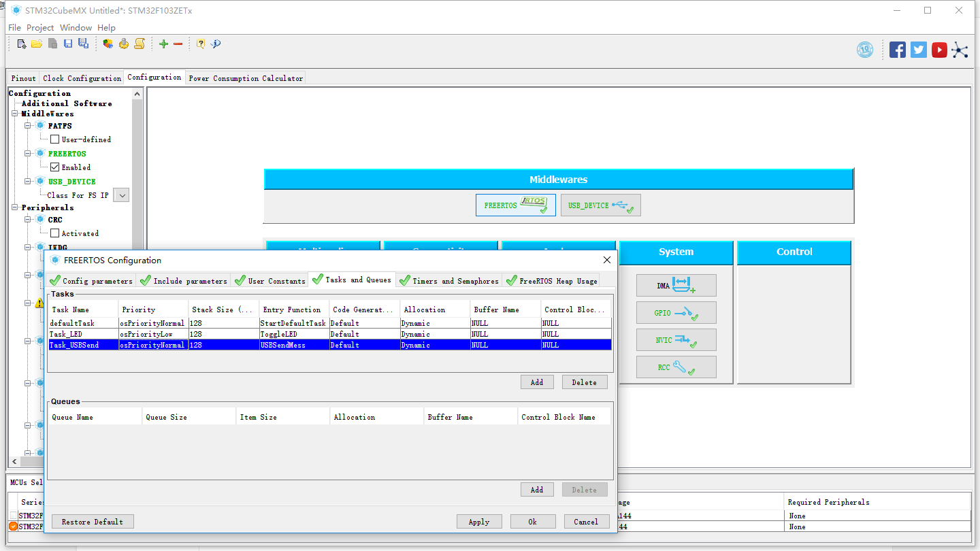This screenshot has width=980, height=551.
Task: Click the Open Project folder icon
Action: coord(37,44)
